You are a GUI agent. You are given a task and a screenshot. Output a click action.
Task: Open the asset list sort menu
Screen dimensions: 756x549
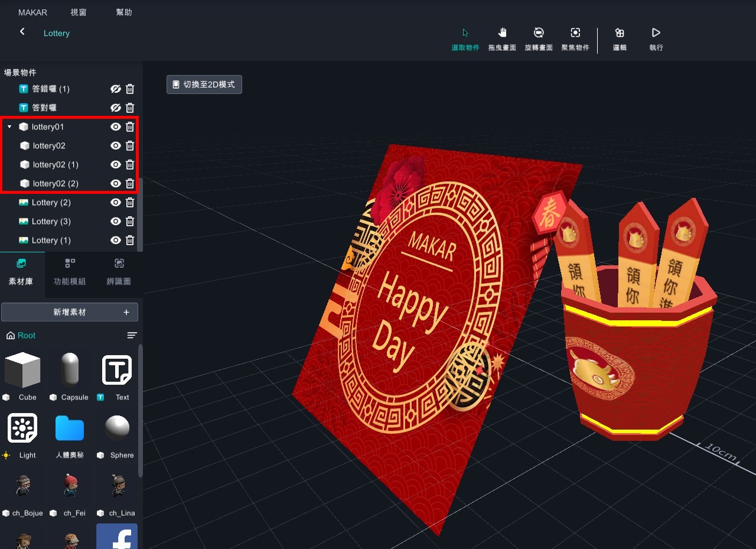click(132, 336)
